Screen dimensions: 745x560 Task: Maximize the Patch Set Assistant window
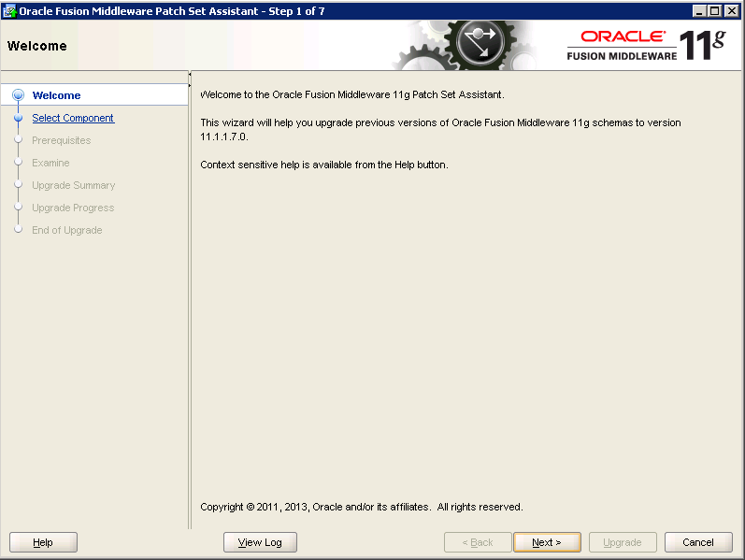point(714,10)
